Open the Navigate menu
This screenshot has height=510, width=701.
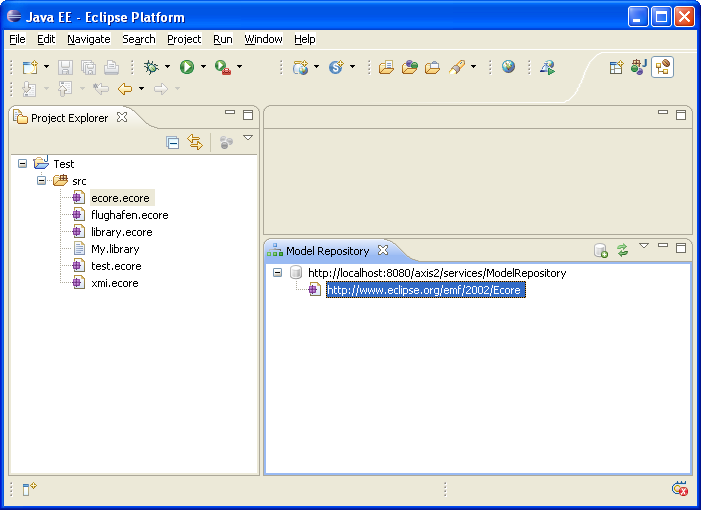tap(88, 39)
